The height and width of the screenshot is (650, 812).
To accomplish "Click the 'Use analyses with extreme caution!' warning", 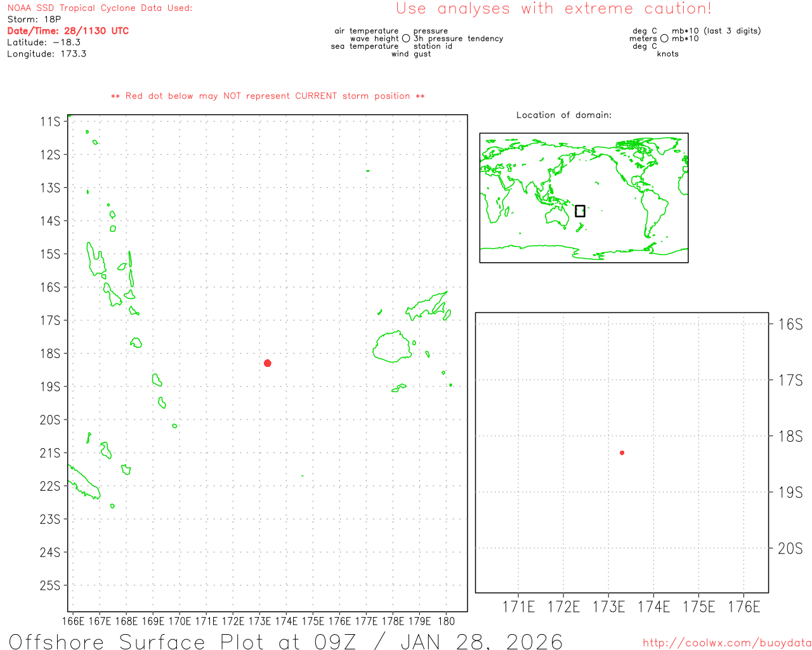I will pos(553,9).
